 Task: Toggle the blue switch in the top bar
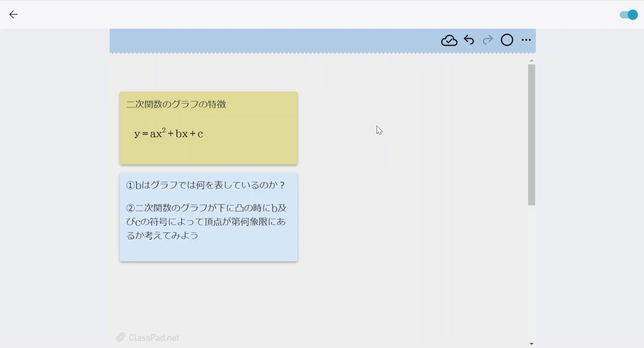point(628,15)
